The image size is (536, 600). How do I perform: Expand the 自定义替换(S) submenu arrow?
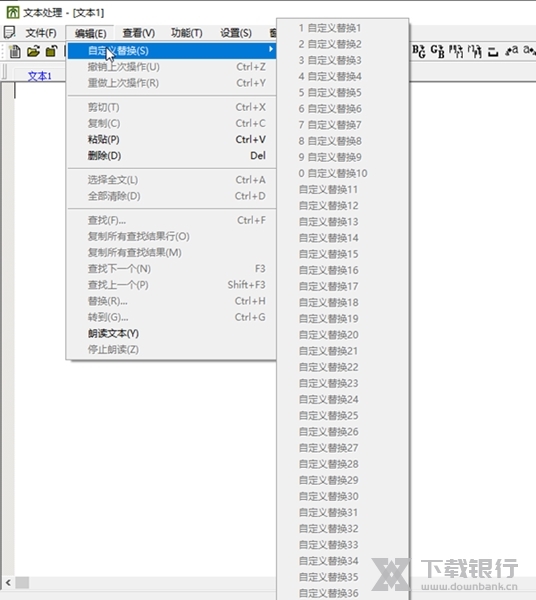[x=270, y=49]
